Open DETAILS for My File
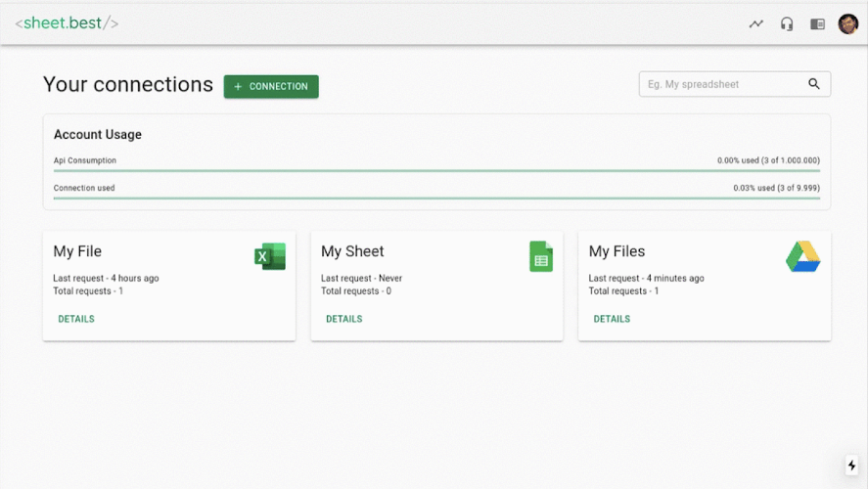The height and width of the screenshot is (489, 868). pyautogui.click(x=76, y=319)
